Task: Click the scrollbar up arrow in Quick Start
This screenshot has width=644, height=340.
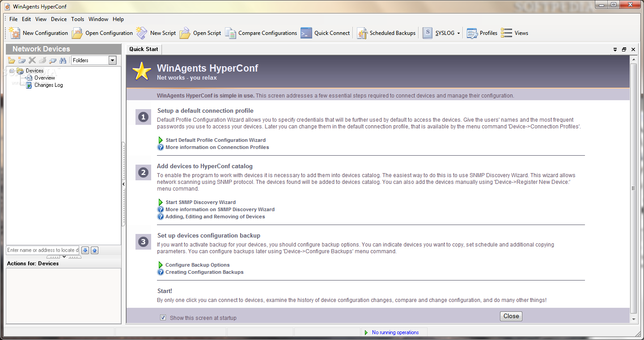Action: [x=633, y=59]
